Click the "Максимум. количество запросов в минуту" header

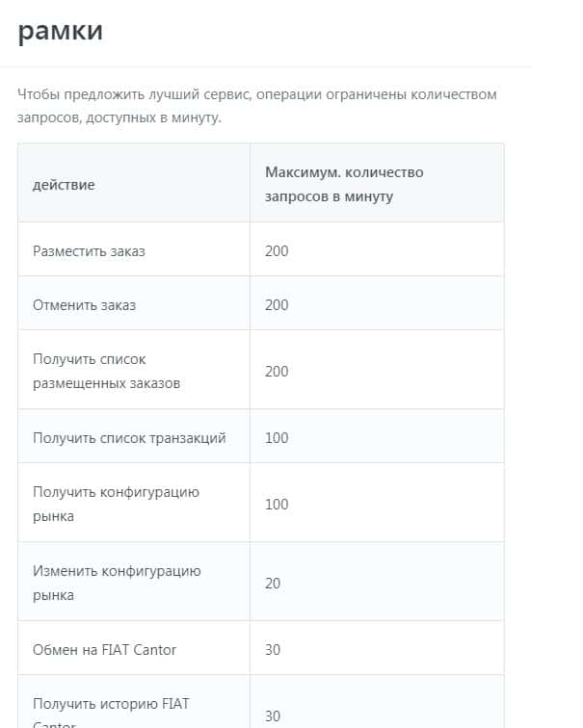coord(344,183)
